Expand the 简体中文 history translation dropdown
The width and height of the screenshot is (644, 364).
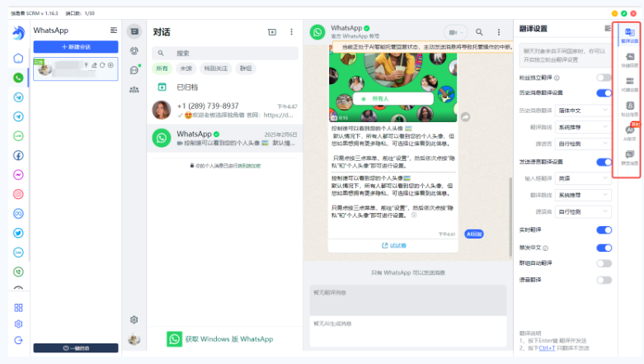(x=583, y=111)
